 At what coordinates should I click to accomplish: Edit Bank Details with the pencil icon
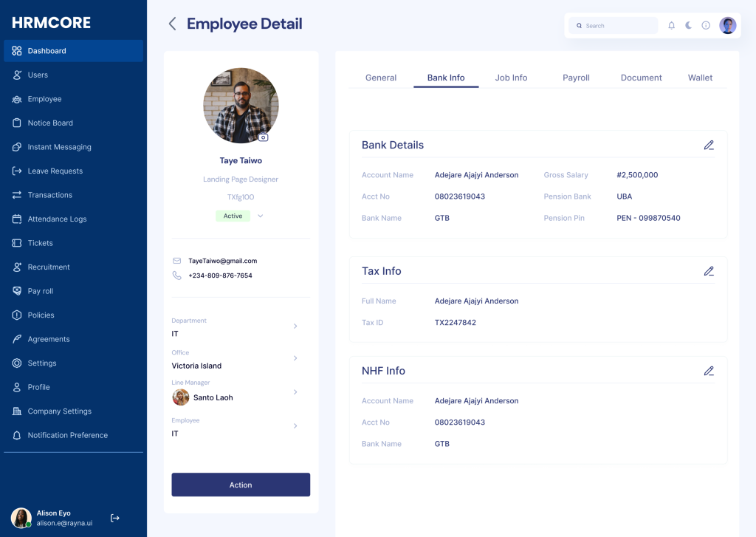(709, 145)
